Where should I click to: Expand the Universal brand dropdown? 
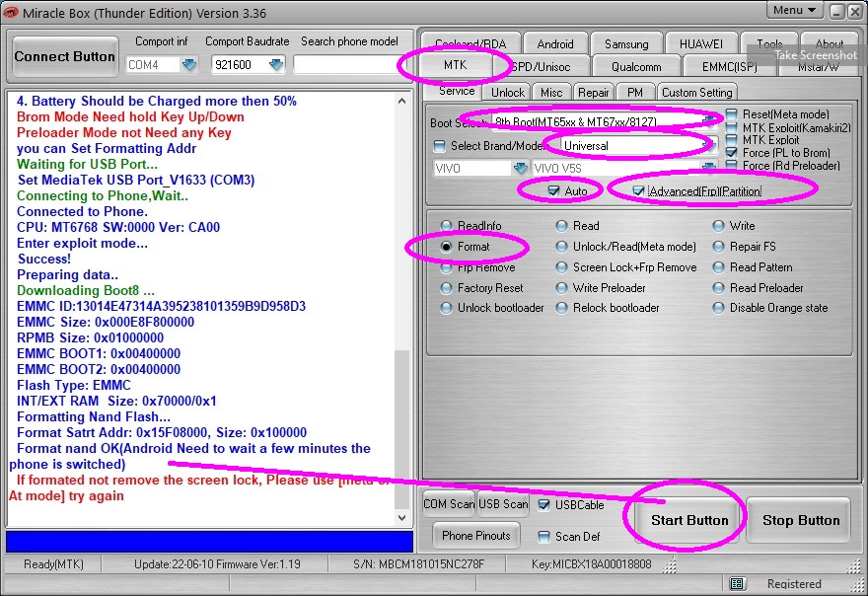tap(707, 146)
